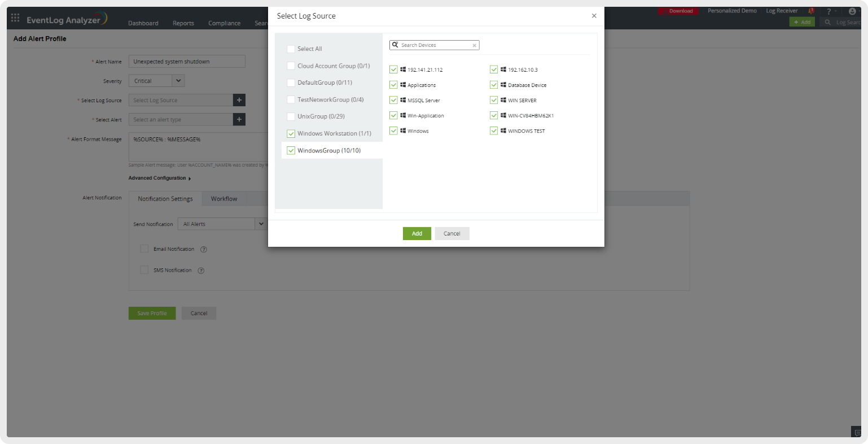Expand Advanced Configuration section
The height and width of the screenshot is (444, 868).
pyautogui.click(x=160, y=179)
